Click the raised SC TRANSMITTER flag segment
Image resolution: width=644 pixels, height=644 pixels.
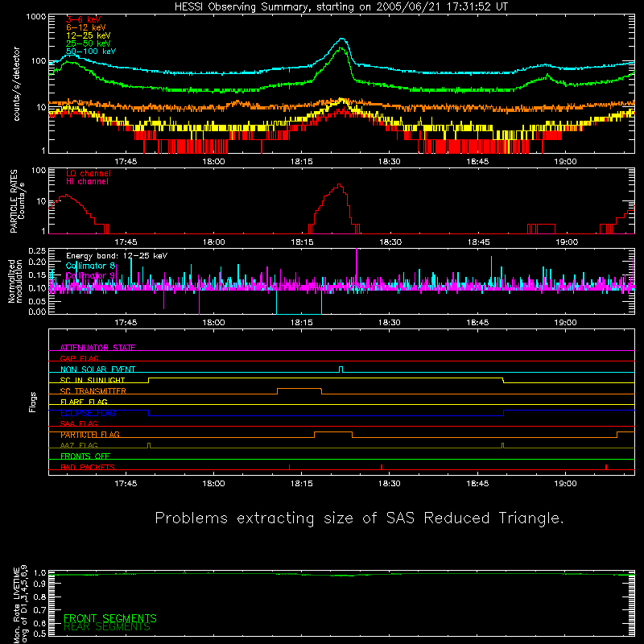pyautogui.click(x=299, y=389)
